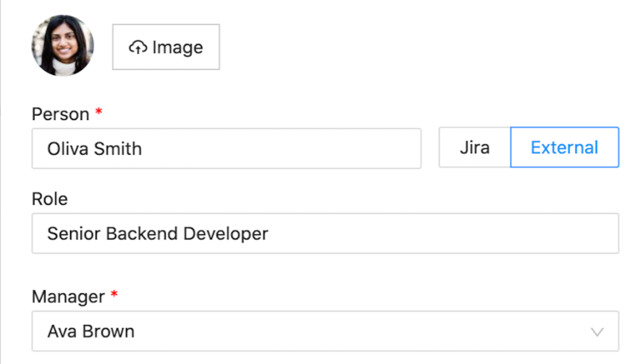Expand the Manager dropdown chevron arrow
Viewport: 641px width, 364px height.
point(598,332)
